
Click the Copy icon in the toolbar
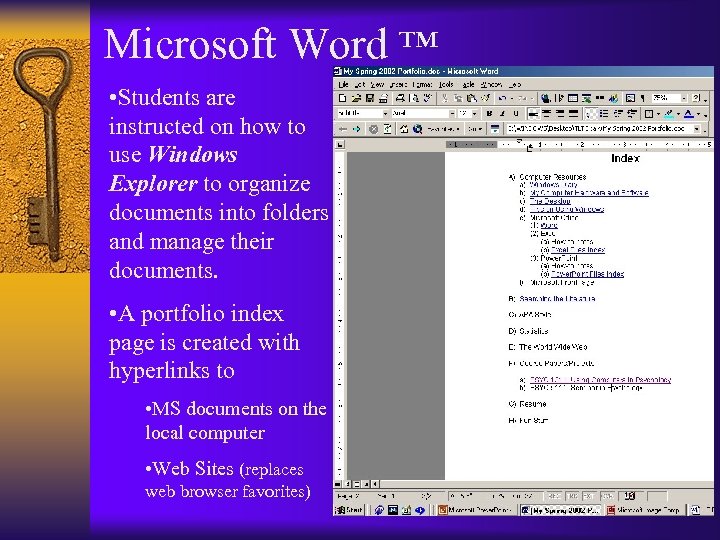458,98
